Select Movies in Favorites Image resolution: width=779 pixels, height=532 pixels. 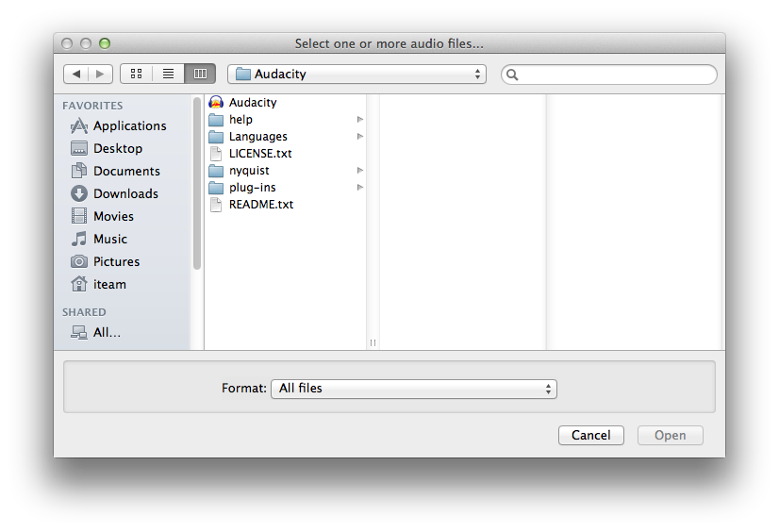coord(113,216)
